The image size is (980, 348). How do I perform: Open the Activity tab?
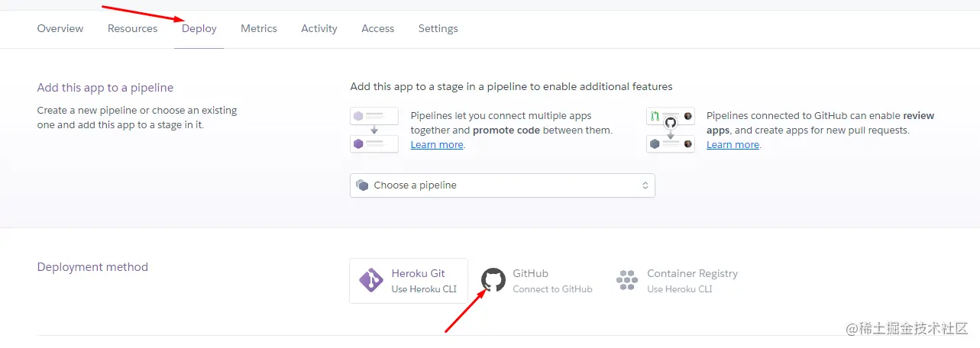click(319, 28)
